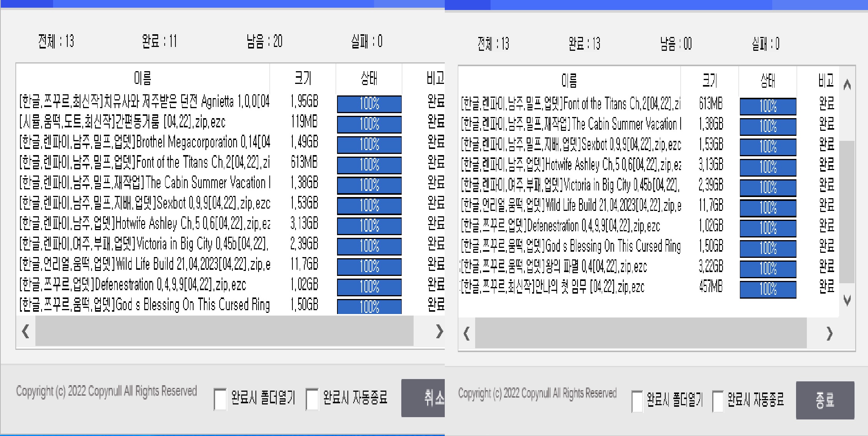Enable '완료시 폴더열기' checkbox in right window
Screen dimensions: 868x436
(x=637, y=401)
